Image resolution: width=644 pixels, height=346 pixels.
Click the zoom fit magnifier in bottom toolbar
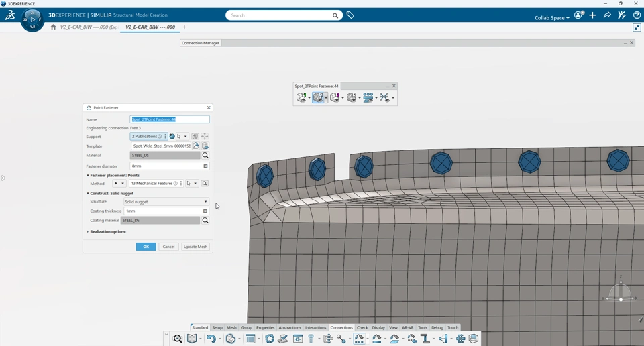coord(178,339)
